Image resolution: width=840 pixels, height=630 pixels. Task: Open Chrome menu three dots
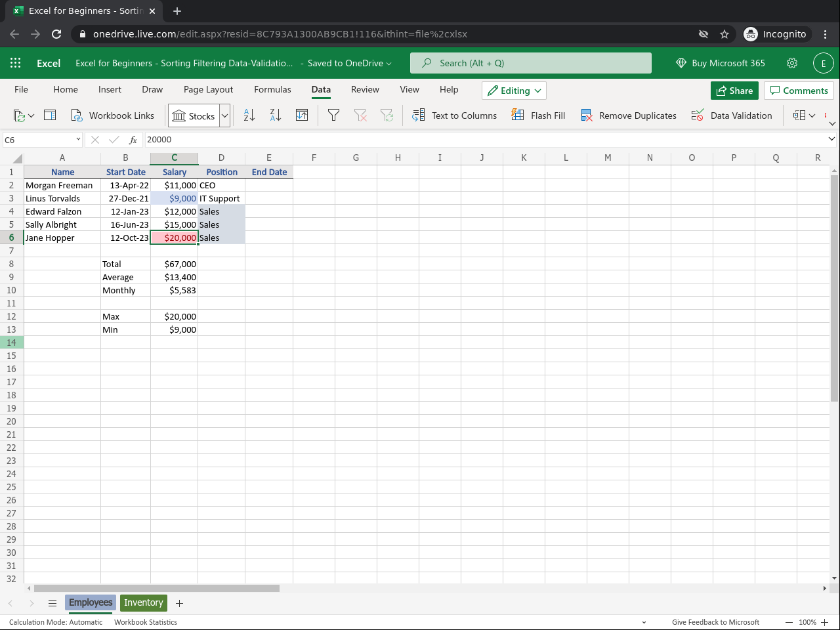tap(826, 34)
